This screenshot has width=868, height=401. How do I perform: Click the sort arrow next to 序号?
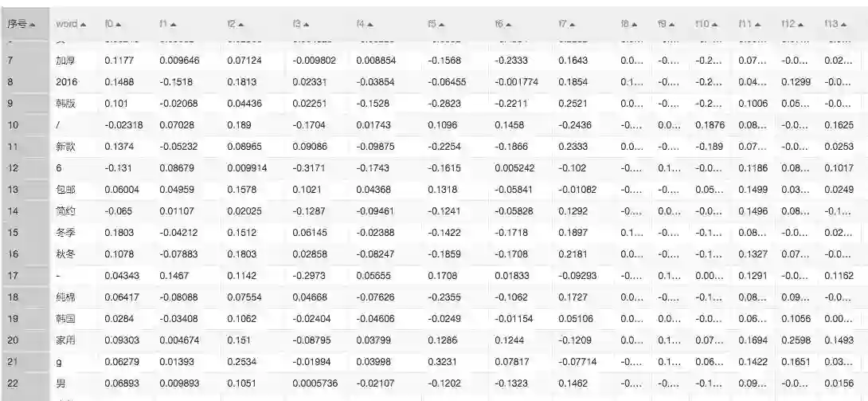click(x=32, y=25)
